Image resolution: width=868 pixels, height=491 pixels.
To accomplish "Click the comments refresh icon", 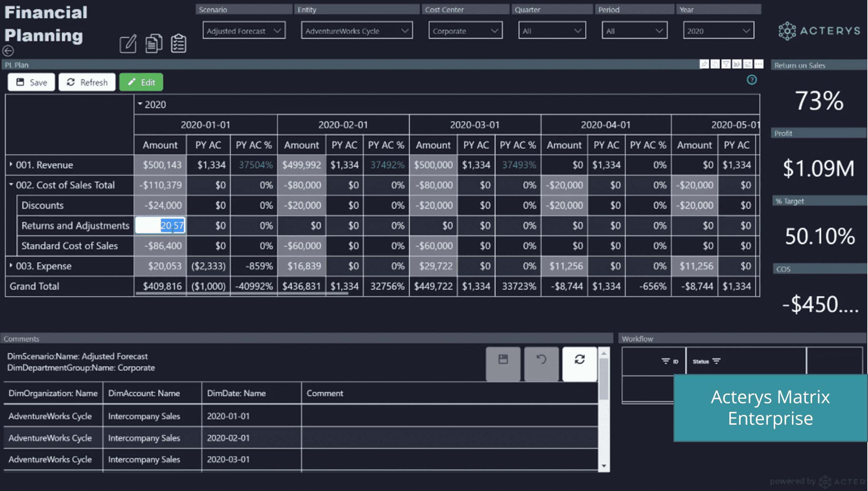I will tap(580, 363).
